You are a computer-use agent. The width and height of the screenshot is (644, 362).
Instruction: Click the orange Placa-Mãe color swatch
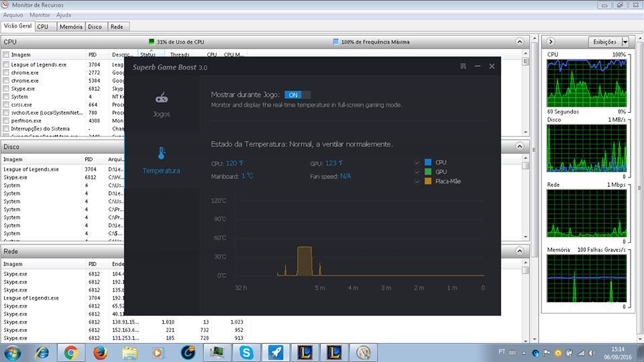[428, 181]
